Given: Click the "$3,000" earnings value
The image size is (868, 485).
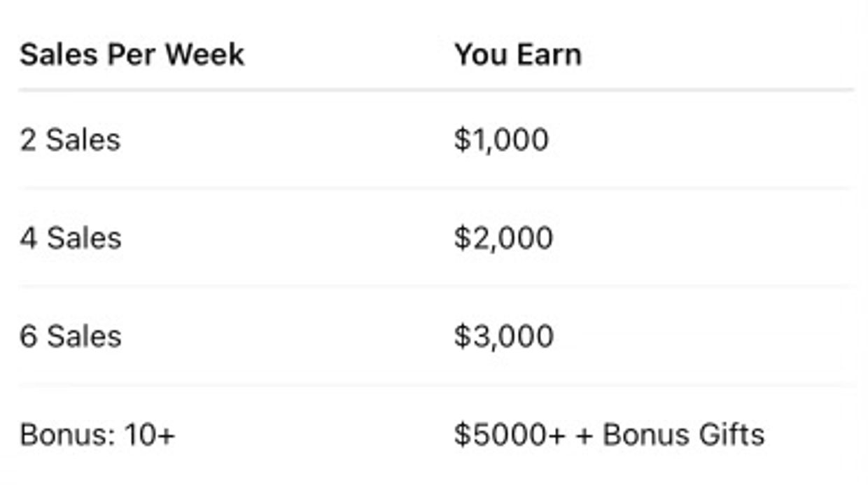Looking at the screenshot, I should 503,336.
